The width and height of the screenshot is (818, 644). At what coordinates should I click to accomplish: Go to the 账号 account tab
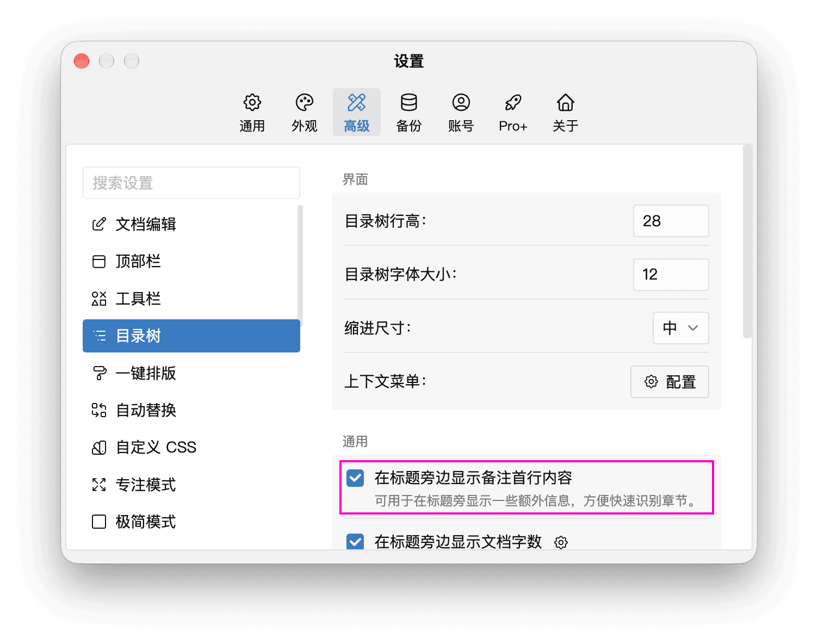[461, 113]
